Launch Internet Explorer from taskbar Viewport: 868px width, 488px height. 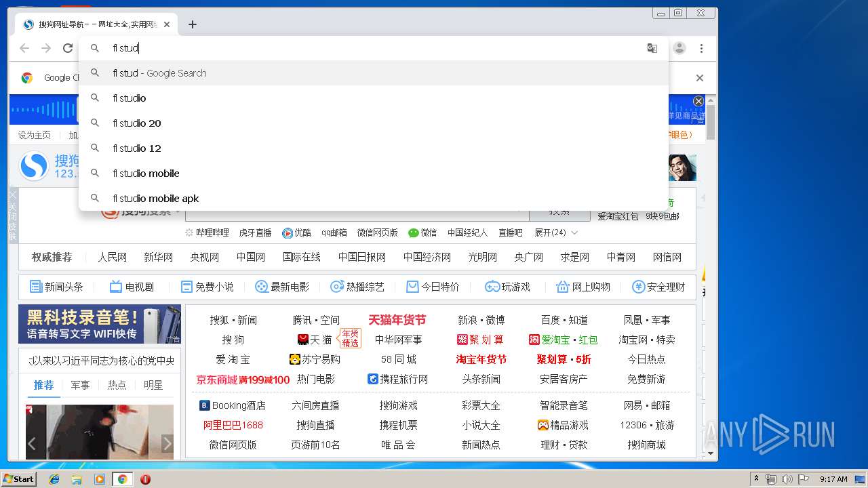(54, 479)
